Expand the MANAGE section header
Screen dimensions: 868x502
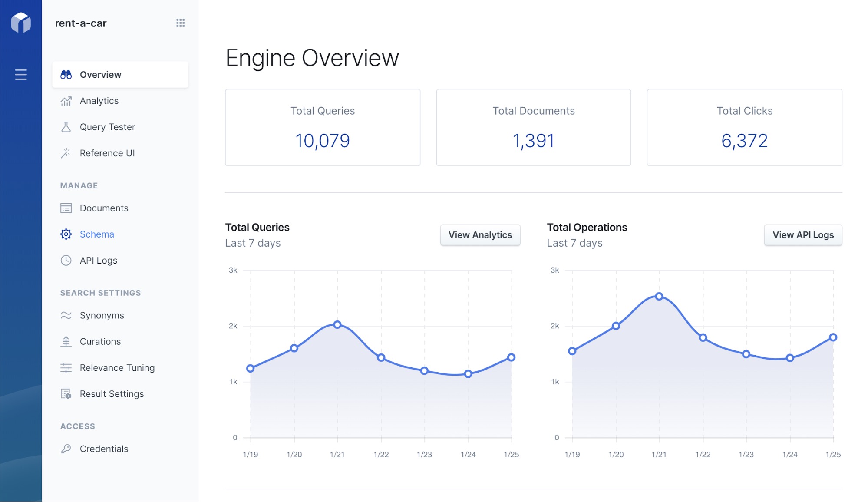coord(78,185)
